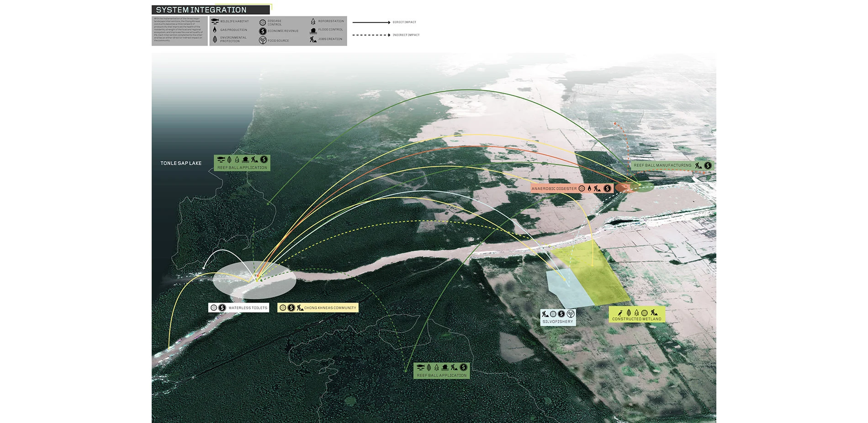Select the Economic Revenue dollar legend icon

point(263,31)
